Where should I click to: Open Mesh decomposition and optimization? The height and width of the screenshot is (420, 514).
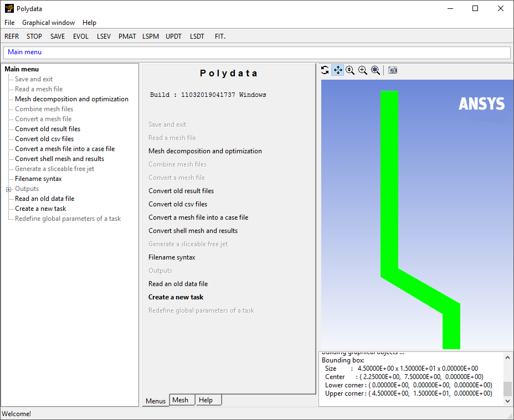(72, 98)
